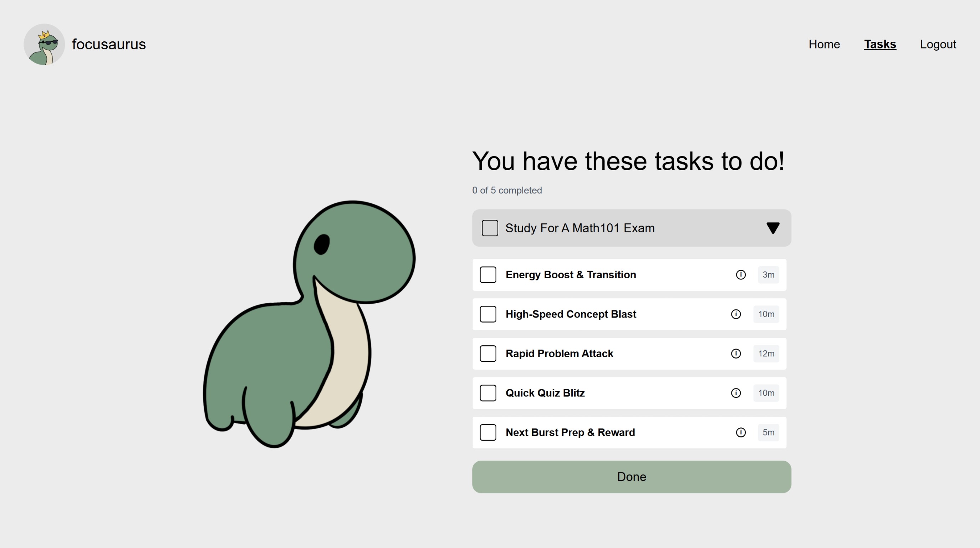Click the 3m duration badge

click(768, 275)
